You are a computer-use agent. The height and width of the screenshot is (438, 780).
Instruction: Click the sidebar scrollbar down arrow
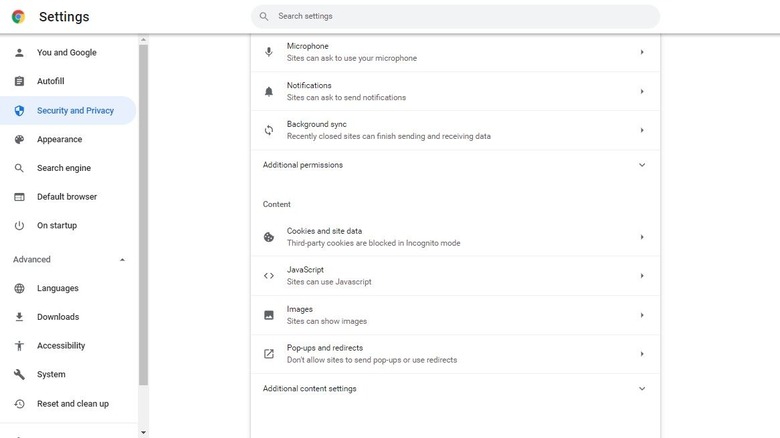pyautogui.click(x=143, y=432)
